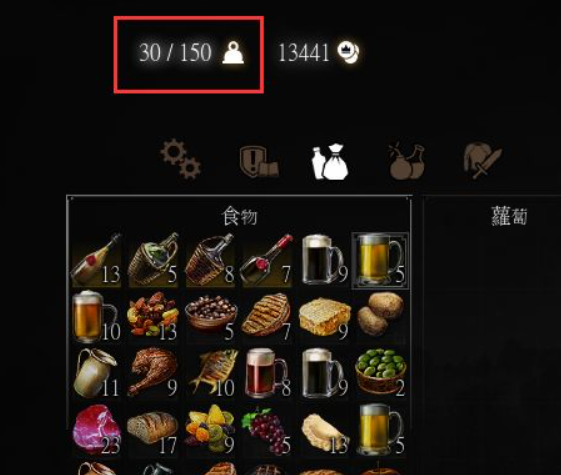This screenshot has height=475, width=561.
Task: Click the honeycomb item with count 9
Action: click(324, 317)
